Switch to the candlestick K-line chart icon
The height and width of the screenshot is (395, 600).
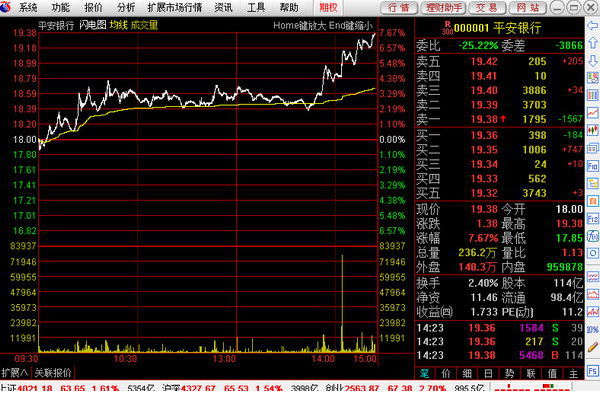click(x=593, y=131)
